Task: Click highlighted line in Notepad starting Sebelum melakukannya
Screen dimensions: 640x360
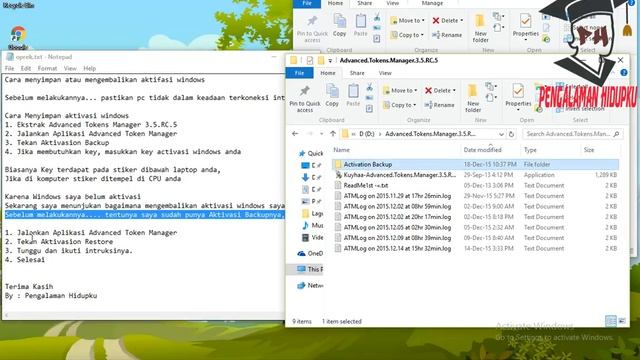Action: point(144,215)
